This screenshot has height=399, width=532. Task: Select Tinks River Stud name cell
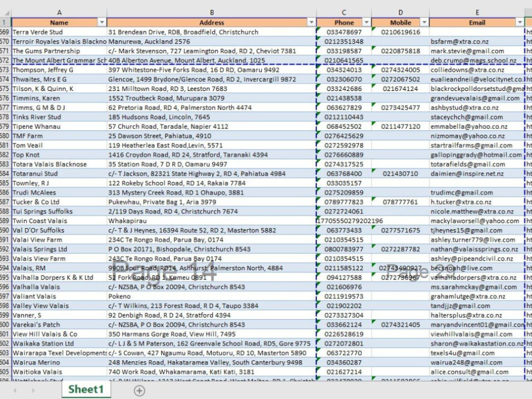(x=59, y=117)
